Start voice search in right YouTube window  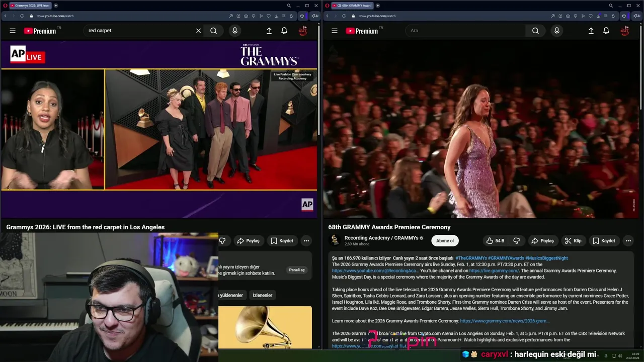click(x=556, y=31)
